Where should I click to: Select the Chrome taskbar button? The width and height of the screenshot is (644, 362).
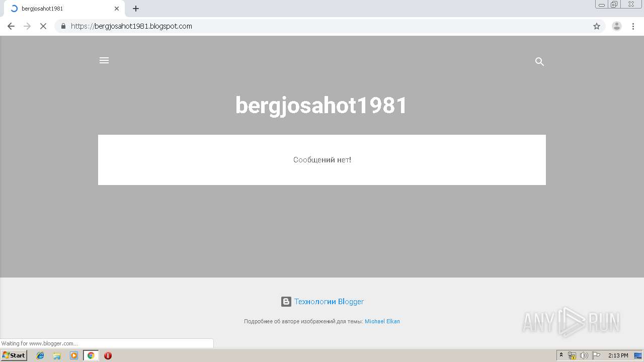click(x=91, y=355)
